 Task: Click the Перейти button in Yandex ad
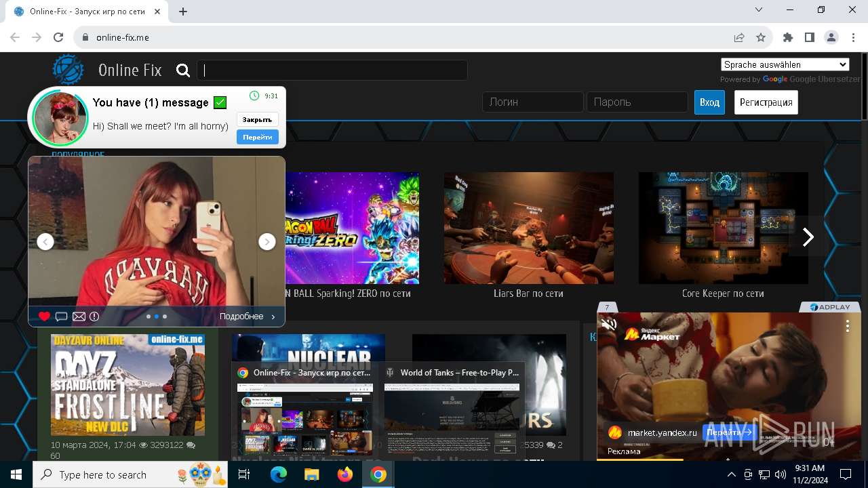point(729,432)
